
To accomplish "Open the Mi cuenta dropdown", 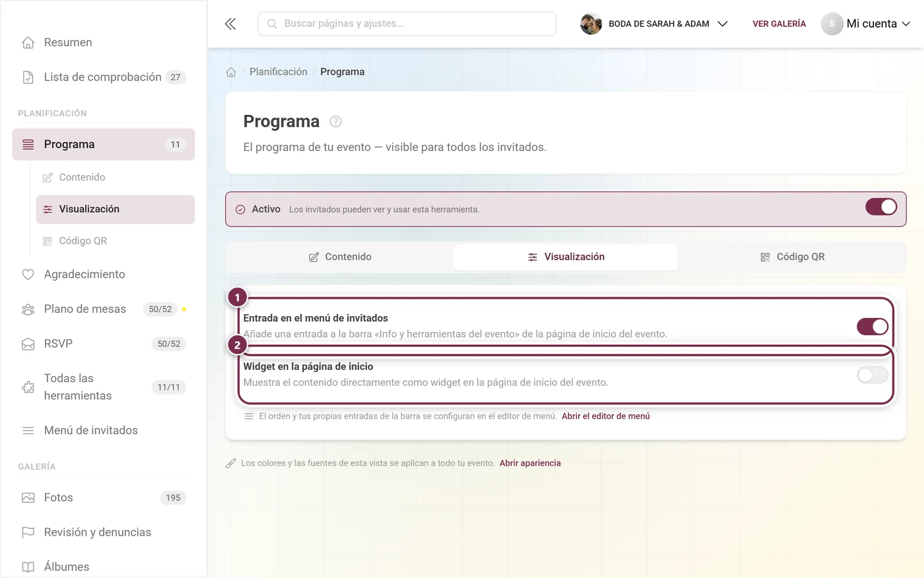I will pyautogui.click(x=866, y=24).
